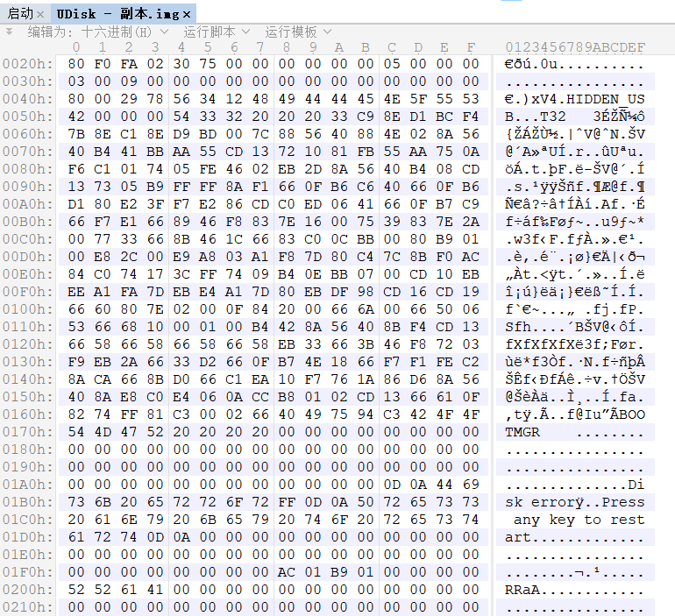Open the 编辑为 十六进制(H) dropdown
This screenshot has height=616, width=675.
tap(98, 32)
